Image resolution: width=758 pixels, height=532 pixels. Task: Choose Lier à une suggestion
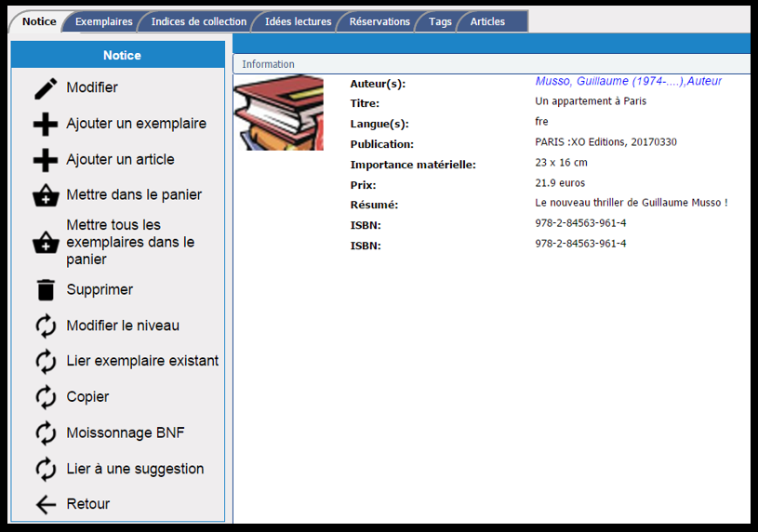coord(136,469)
